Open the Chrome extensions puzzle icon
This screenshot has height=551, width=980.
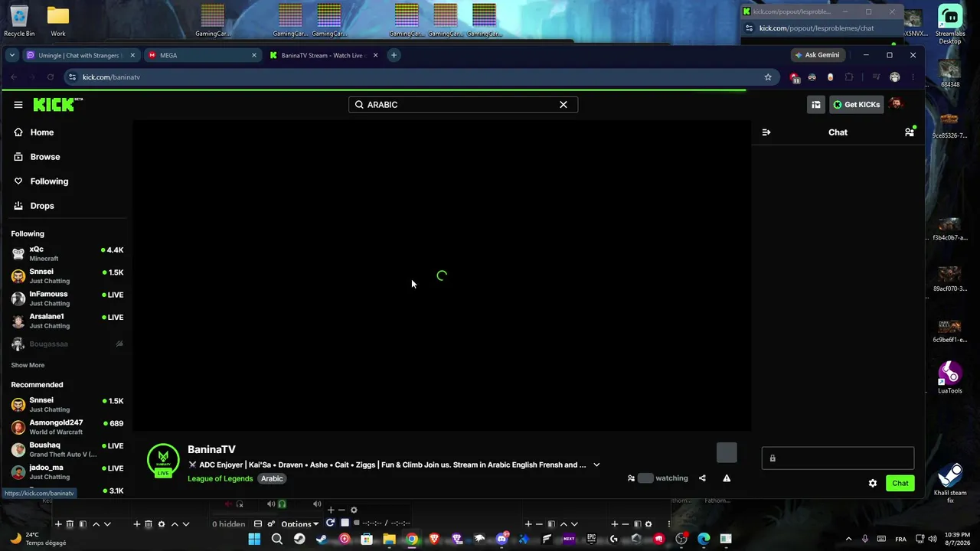[849, 77]
